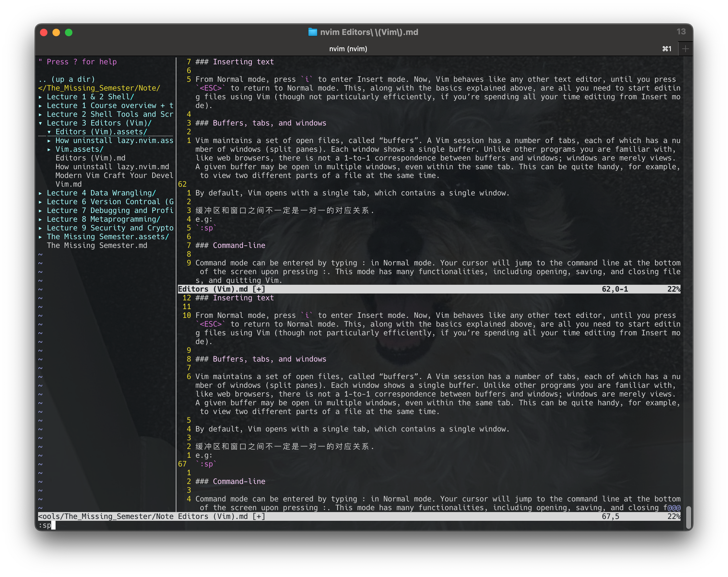Click the folder icon in the title bar
The image size is (728, 577).
pos(312,32)
